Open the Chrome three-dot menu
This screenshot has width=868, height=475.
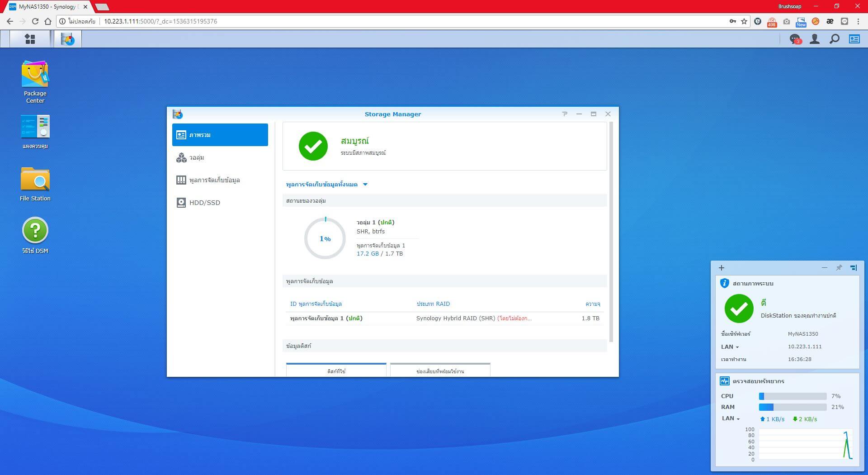click(x=858, y=21)
